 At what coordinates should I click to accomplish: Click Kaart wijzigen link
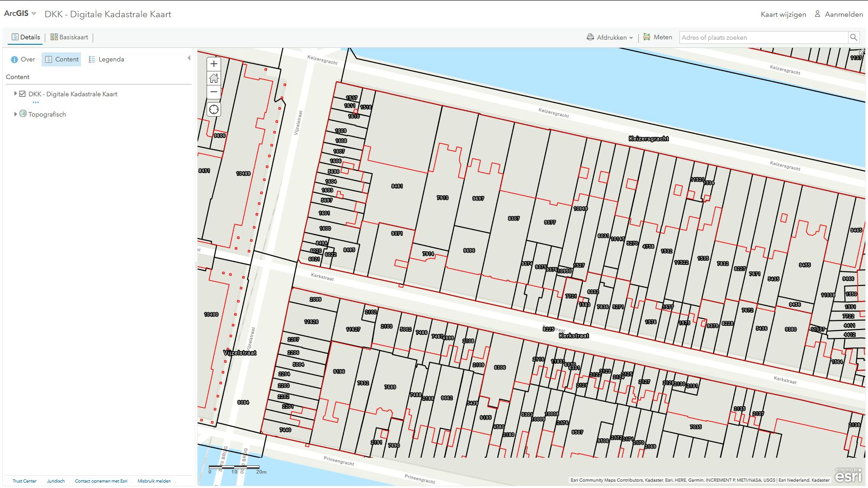coord(783,14)
